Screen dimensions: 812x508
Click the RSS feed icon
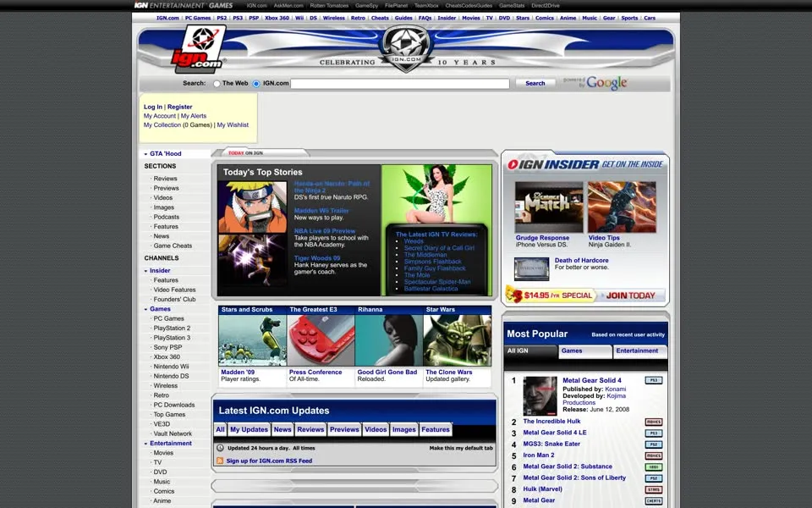220,461
